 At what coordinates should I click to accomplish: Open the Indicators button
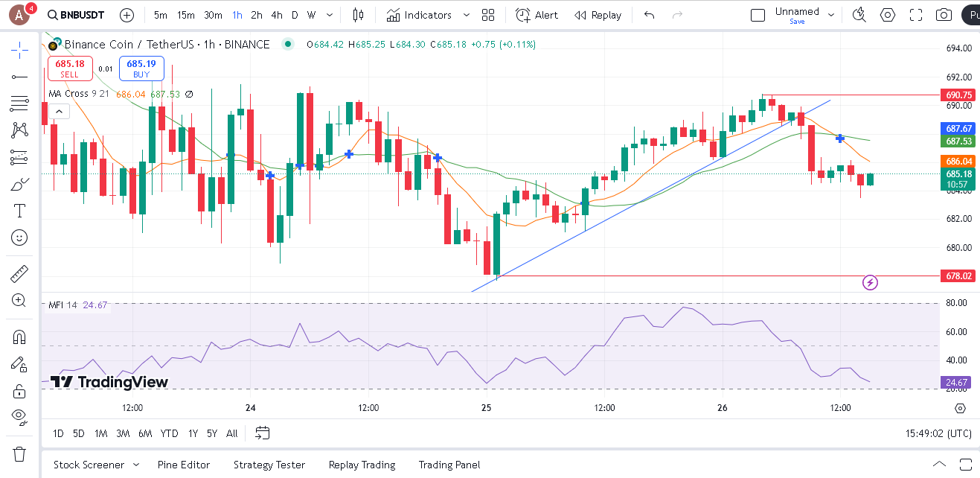(418, 15)
